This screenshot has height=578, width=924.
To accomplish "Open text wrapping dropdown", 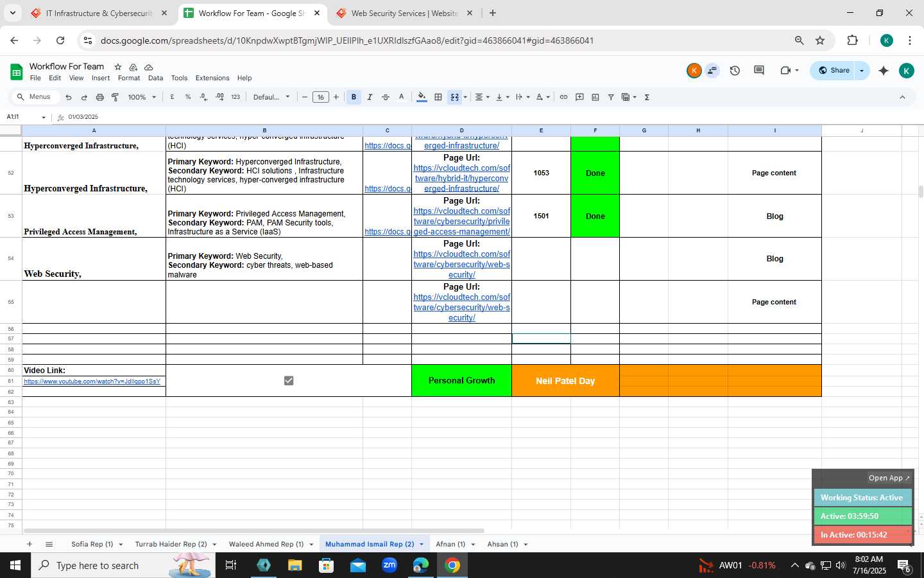I will [x=523, y=97].
